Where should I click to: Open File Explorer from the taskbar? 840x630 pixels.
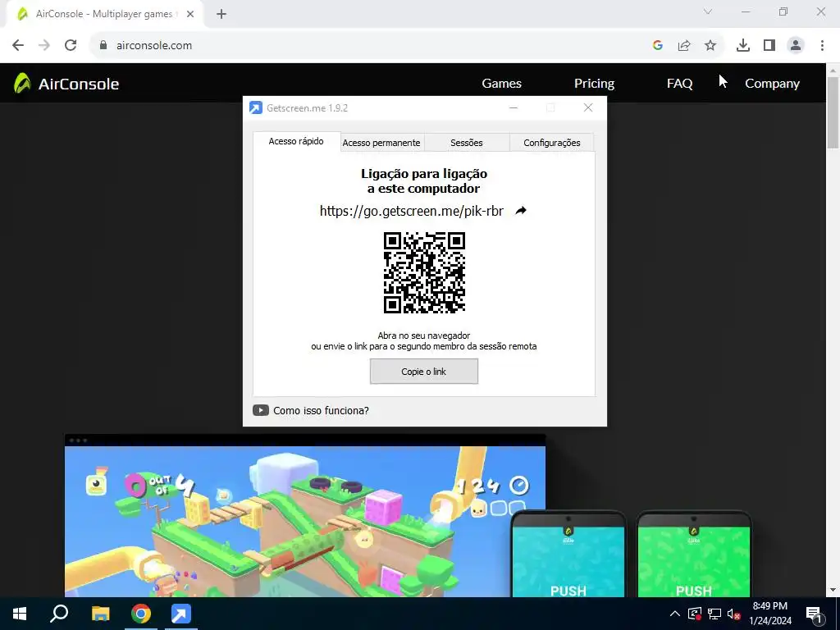[x=100, y=614]
